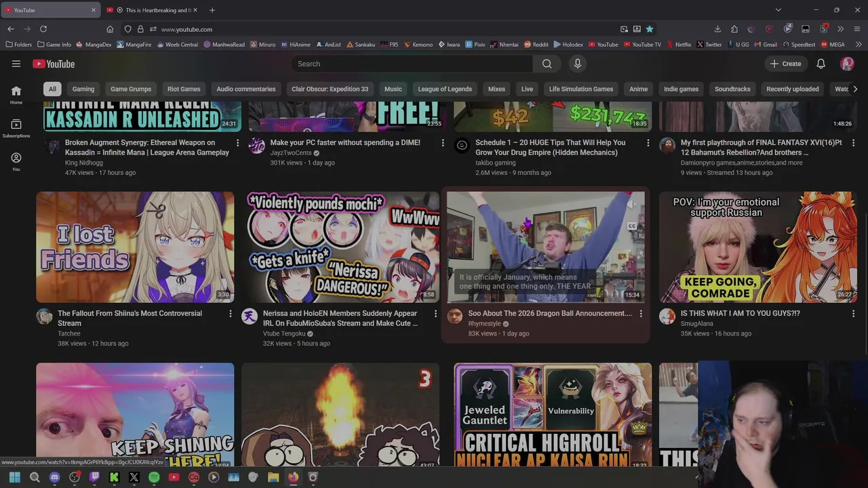The width and height of the screenshot is (868, 488).
Task: Click the YouTube search input field
Action: click(x=412, y=64)
